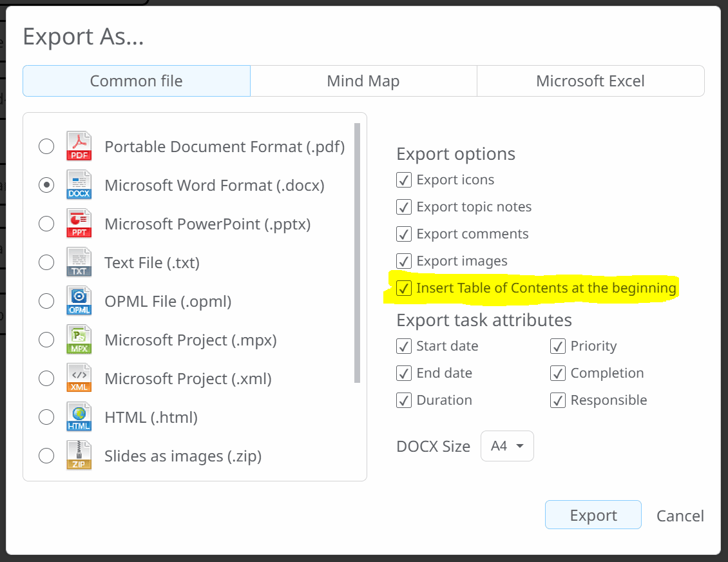This screenshot has height=562, width=728.
Task: Switch to the Mind Map tab
Action: (x=363, y=81)
